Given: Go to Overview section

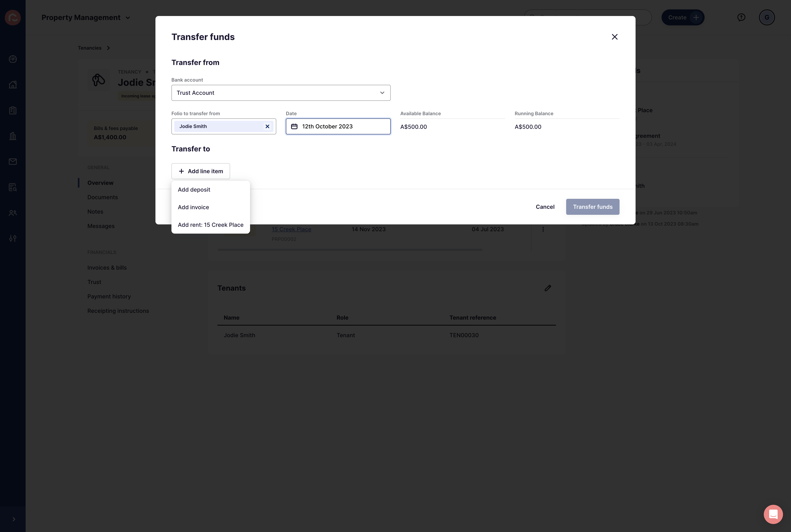Looking at the screenshot, I should (x=100, y=183).
